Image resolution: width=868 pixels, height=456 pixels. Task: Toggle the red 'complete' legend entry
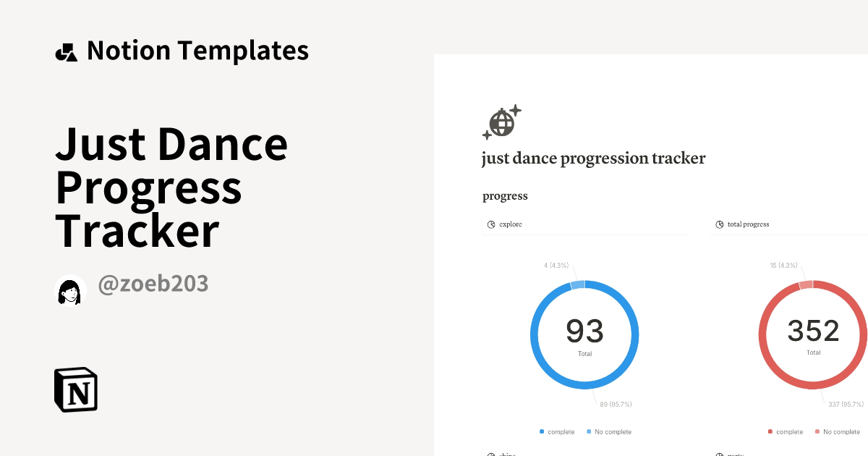[x=786, y=431]
